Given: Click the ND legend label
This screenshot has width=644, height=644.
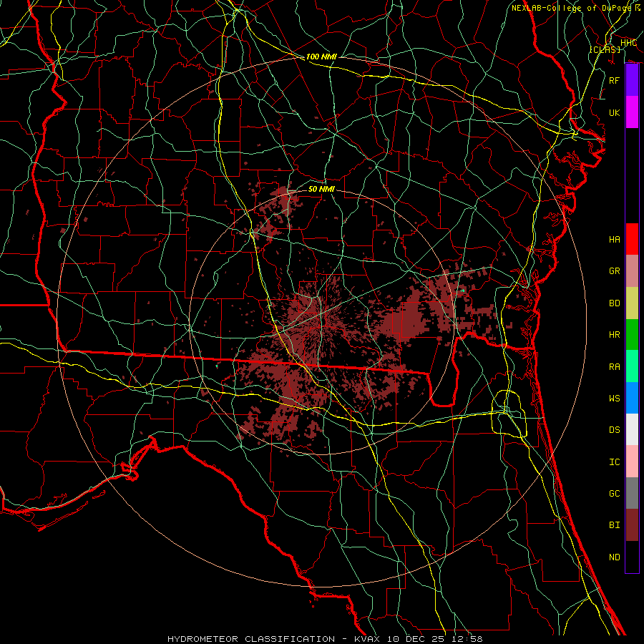Looking at the screenshot, I should [x=615, y=557].
